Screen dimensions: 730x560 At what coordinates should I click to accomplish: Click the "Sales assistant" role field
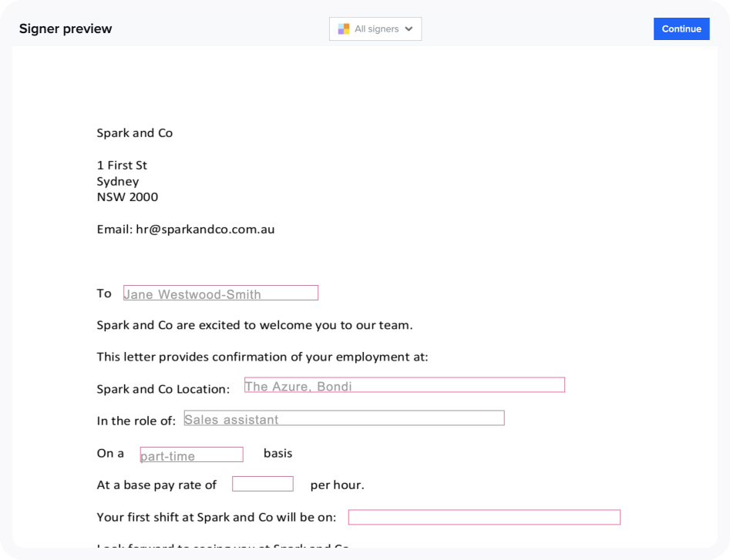tap(343, 418)
